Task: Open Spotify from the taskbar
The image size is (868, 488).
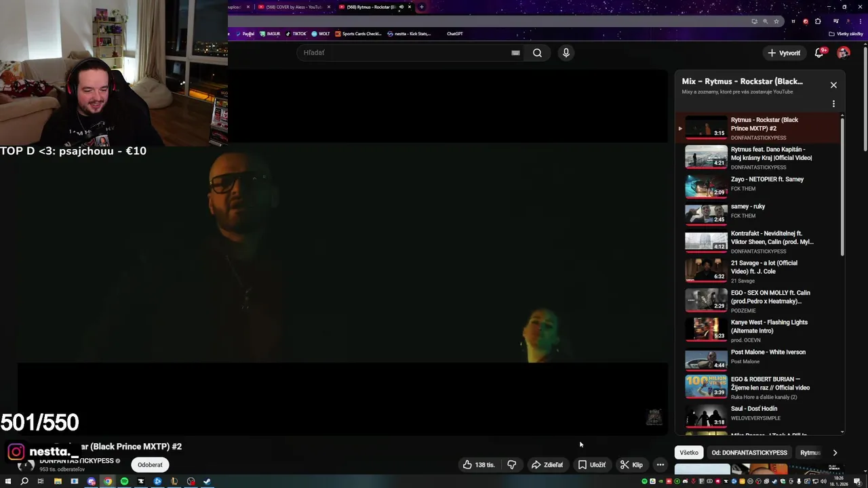Action: [124, 481]
